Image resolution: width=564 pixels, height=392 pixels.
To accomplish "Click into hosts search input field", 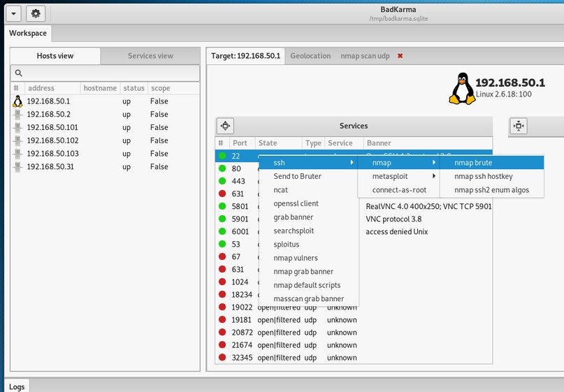I will click(112, 73).
